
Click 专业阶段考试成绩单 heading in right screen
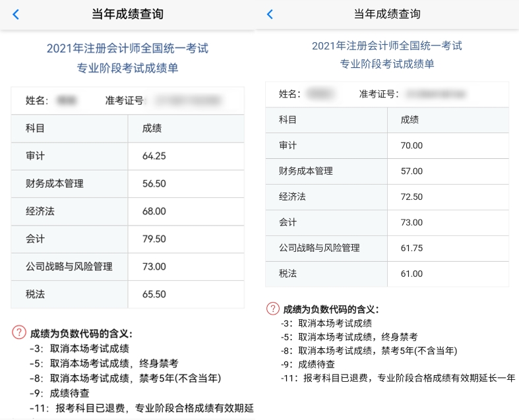(387, 64)
